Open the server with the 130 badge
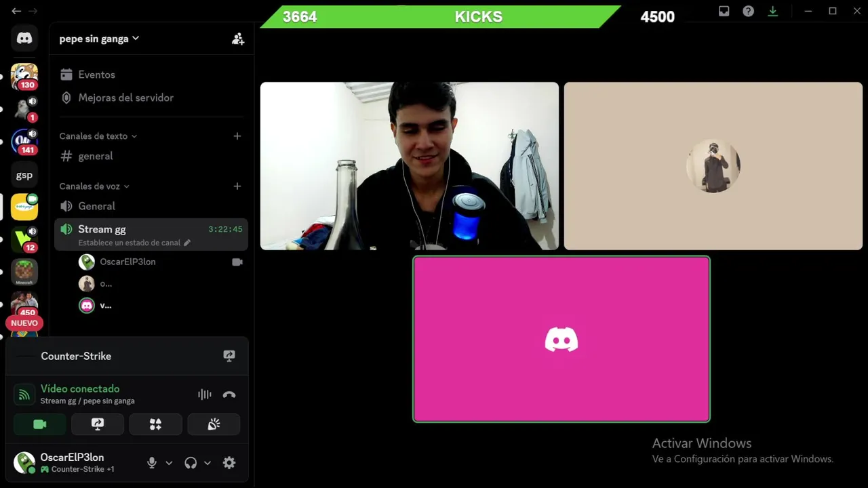868x488 pixels. [x=24, y=77]
